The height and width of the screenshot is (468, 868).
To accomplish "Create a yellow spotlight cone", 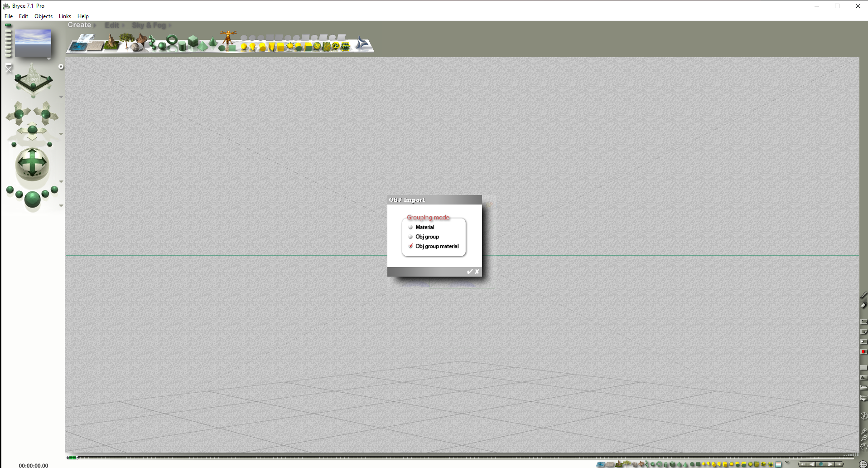I will [253, 47].
